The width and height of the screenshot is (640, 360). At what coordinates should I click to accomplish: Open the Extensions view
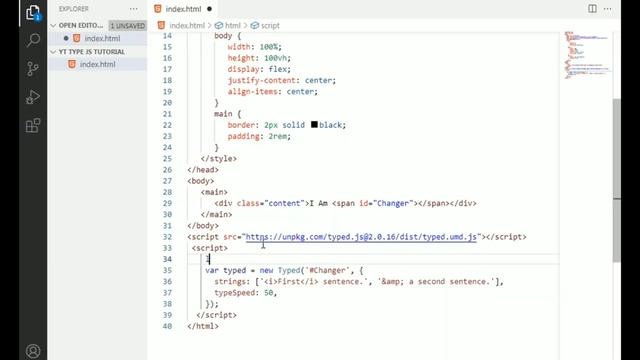pos(33,125)
